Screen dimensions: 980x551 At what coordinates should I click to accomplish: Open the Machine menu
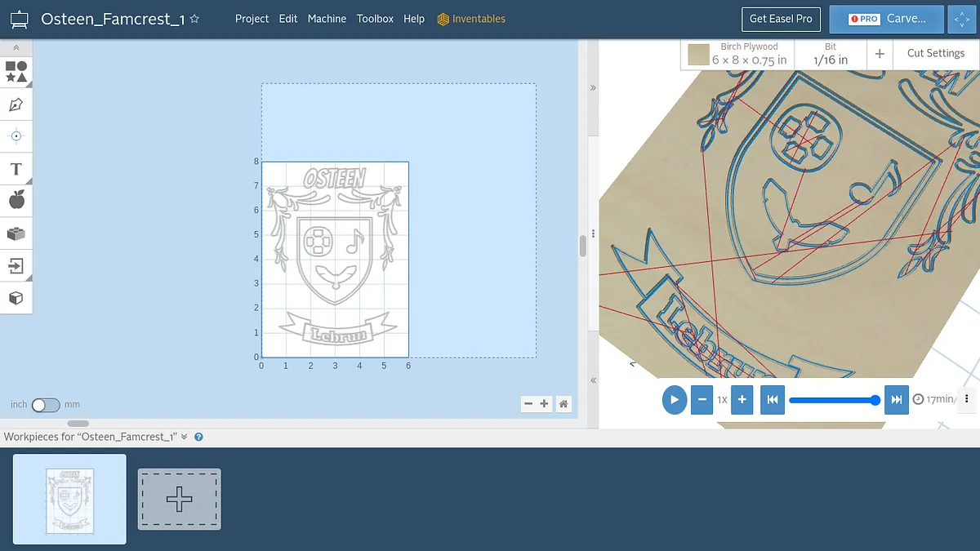[x=327, y=19]
